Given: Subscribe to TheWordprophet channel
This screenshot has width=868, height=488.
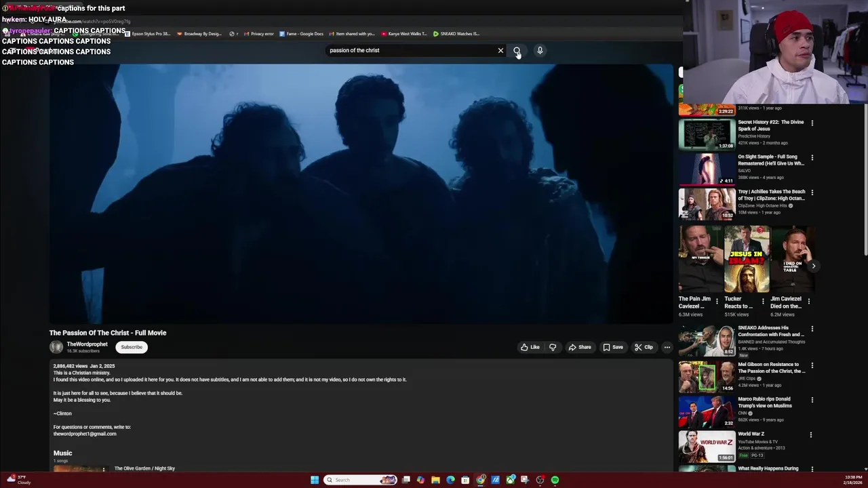Looking at the screenshot, I should pos(132,347).
